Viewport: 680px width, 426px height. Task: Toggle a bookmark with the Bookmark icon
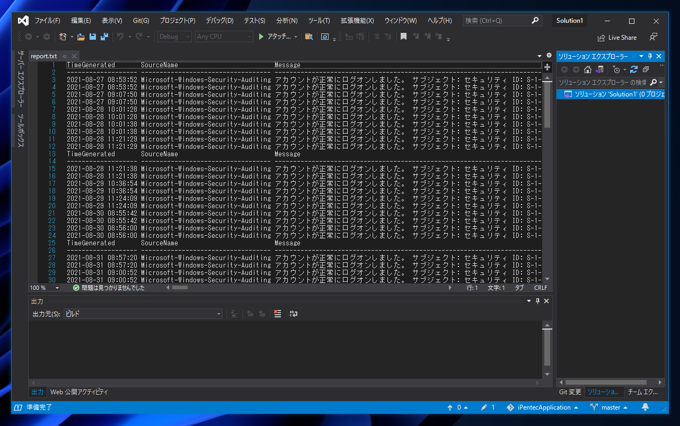[403, 37]
